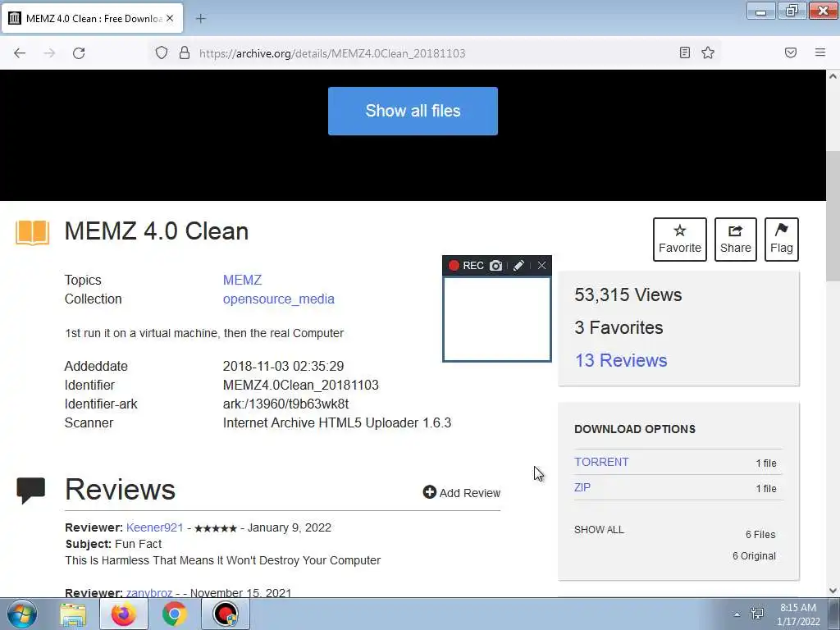The height and width of the screenshot is (630, 840).
Task: Click the orange texts book icon
Action: pyautogui.click(x=32, y=232)
